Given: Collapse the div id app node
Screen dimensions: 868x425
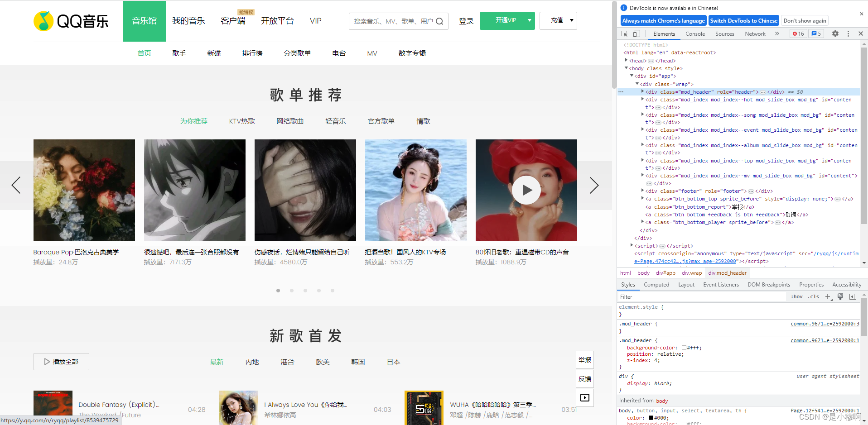Looking at the screenshot, I should [x=632, y=76].
